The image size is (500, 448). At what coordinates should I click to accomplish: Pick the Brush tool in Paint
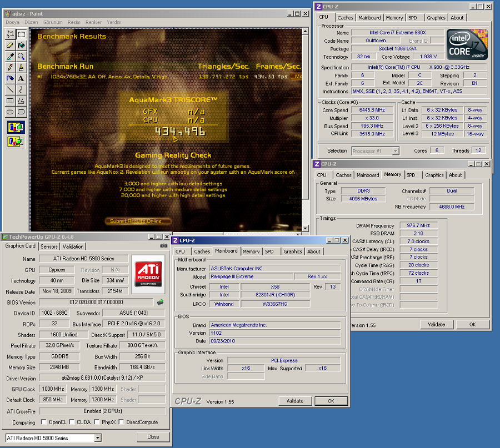tap(21, 67)
